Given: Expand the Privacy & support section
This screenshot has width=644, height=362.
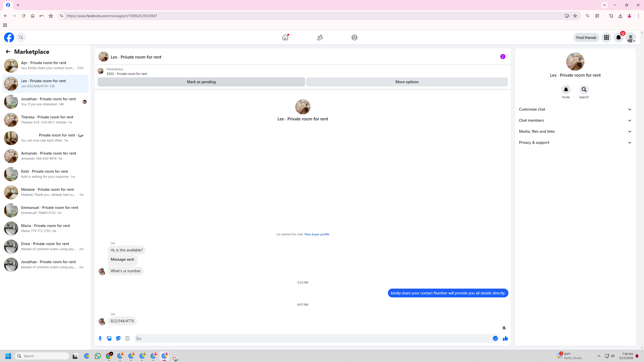Looking at the screenshot, I should (575, 143).
